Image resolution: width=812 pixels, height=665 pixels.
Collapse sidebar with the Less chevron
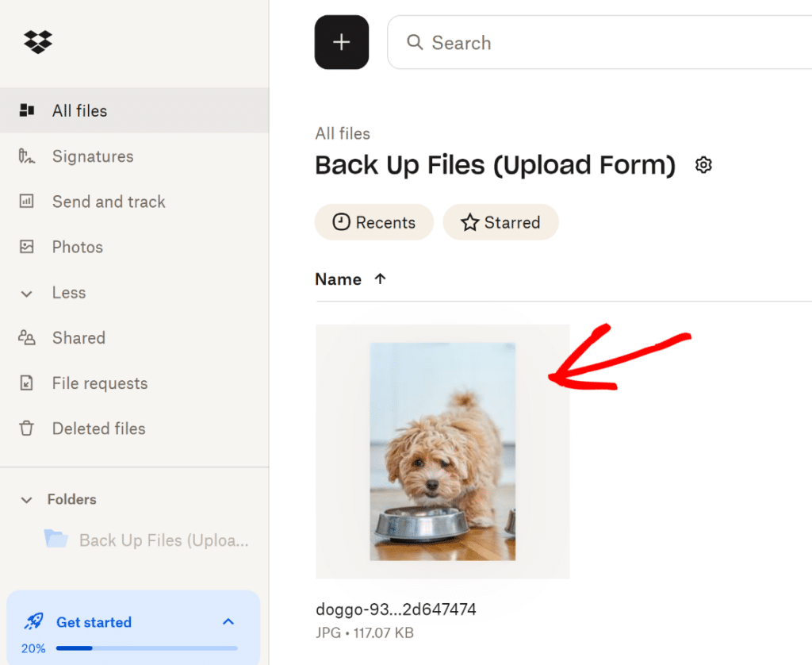(x=27, y=293)
